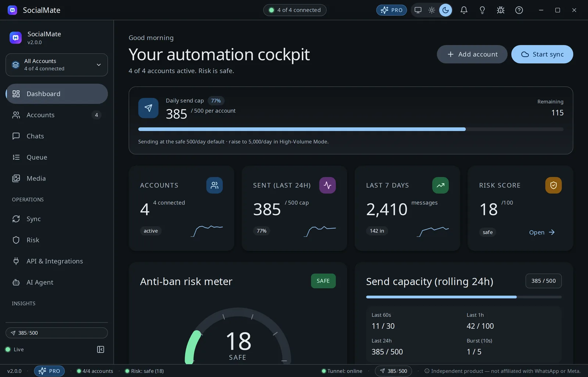Click the Queue list icon
588x377 pixels.
click(16, 157)
